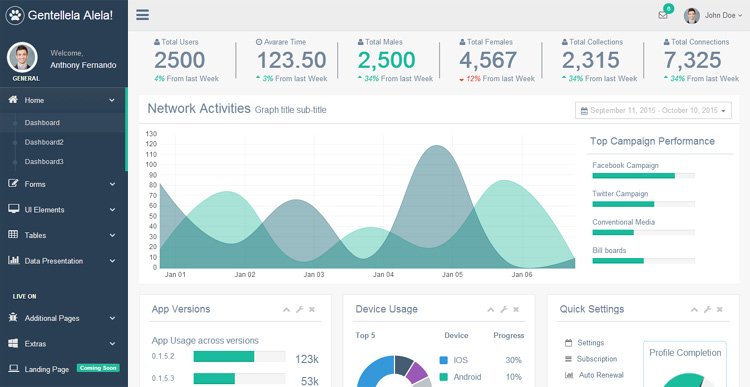Click John Doe's avatar in top bar
This screenshot has height=387, width=750.
[x=692, y=16]
